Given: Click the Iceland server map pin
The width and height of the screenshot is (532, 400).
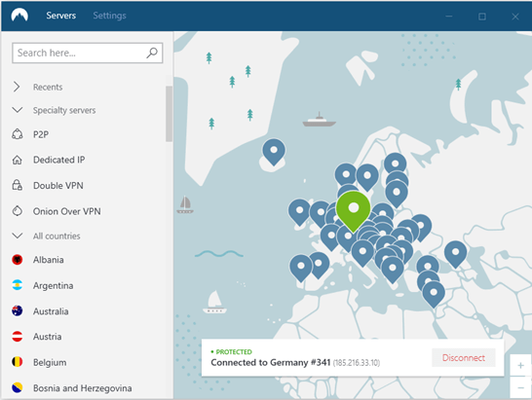Looking at the screenshot, I should pyautogui.click(x=274, y=152).
